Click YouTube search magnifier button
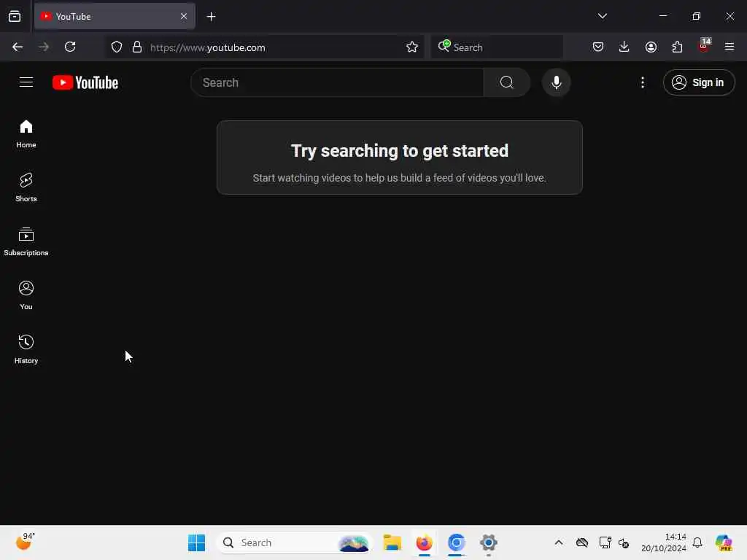The width and height of the screenshot is (747, 560). (x=507, y=82)
